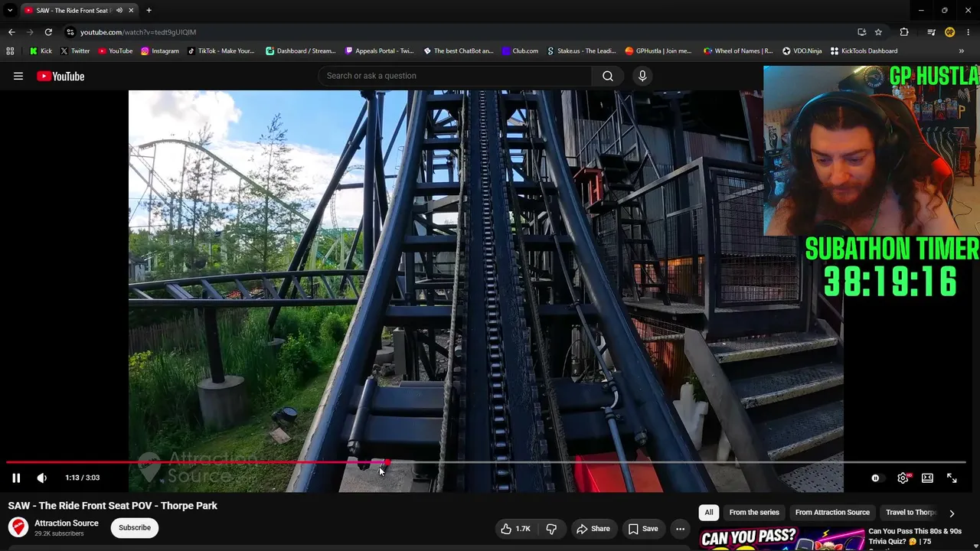This screenshot has width=980, height=551.
Task: Open the YouTube guide hamburger menu
Action: tap(18, 76)
